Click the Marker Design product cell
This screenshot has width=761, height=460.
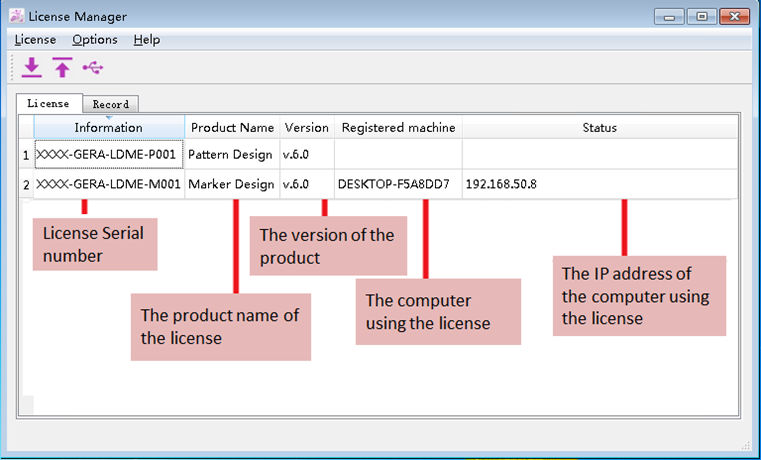click(231, 185)
